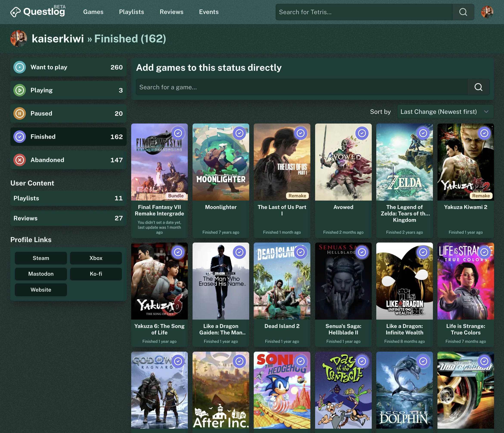The width and height of the screenshot is (504, 433).
Task: Click status badge on Need for Speed Underground 2
Action: [484, 361]
